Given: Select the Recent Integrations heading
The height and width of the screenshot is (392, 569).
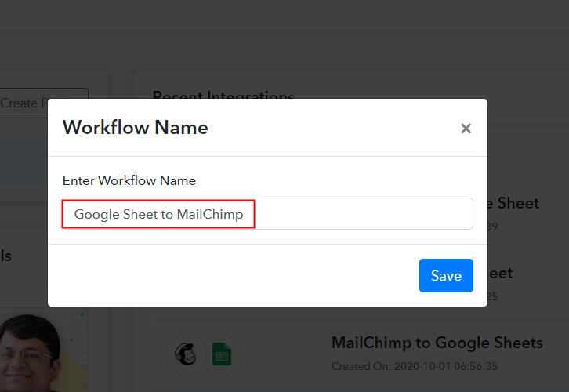Looking at the screenshot, I should coord(223,96).
